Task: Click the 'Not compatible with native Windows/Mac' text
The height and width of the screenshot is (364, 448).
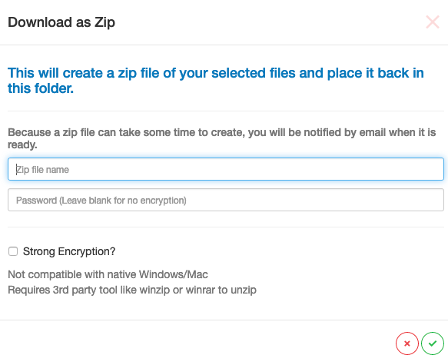Action: click(108, 274)
